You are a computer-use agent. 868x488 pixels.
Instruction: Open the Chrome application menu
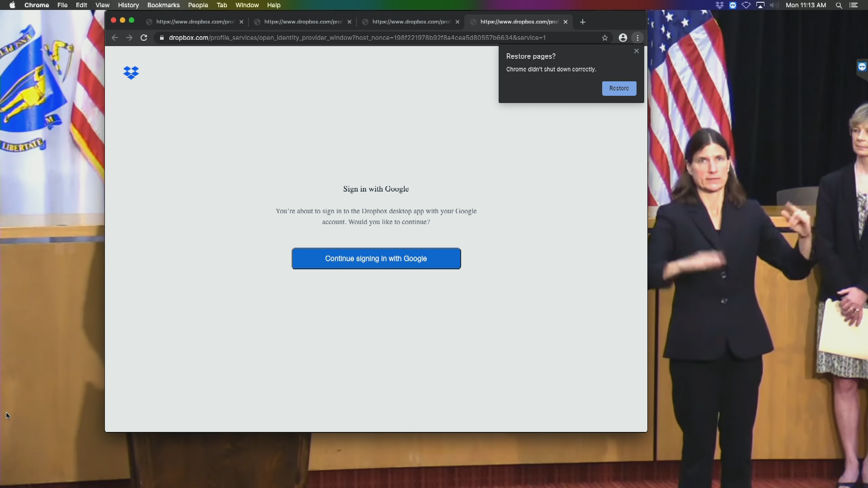(37, 5)
